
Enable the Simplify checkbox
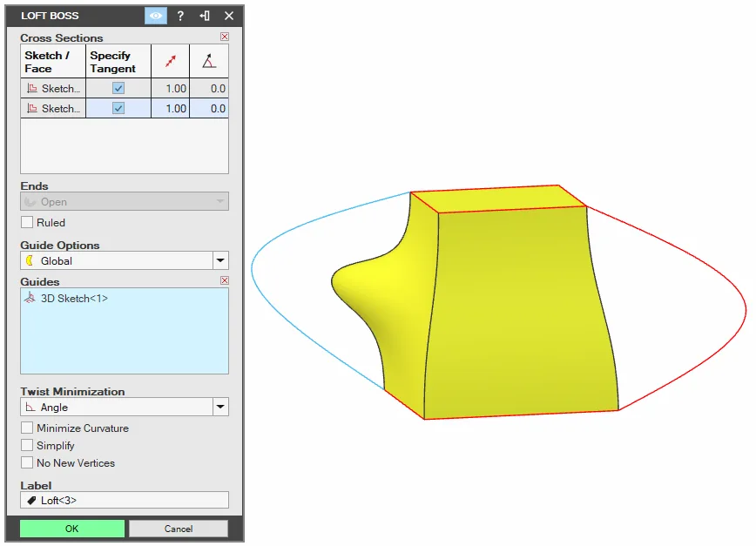point(27,445)
